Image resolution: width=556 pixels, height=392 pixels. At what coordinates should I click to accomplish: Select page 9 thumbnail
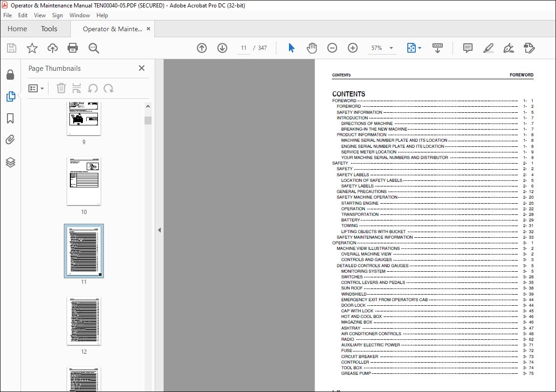click(x=84, y=118)
